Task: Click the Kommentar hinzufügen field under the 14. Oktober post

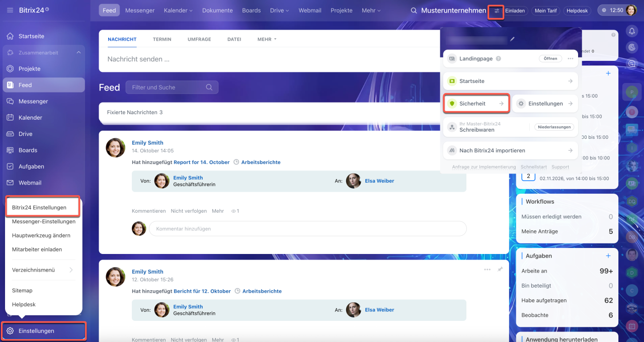Action: coord(307,229)
